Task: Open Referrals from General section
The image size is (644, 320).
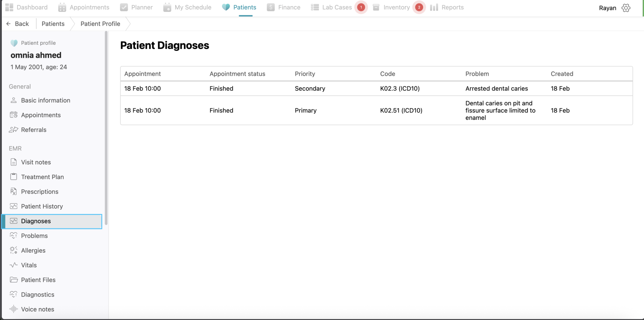Action: (x=33, y=130)
